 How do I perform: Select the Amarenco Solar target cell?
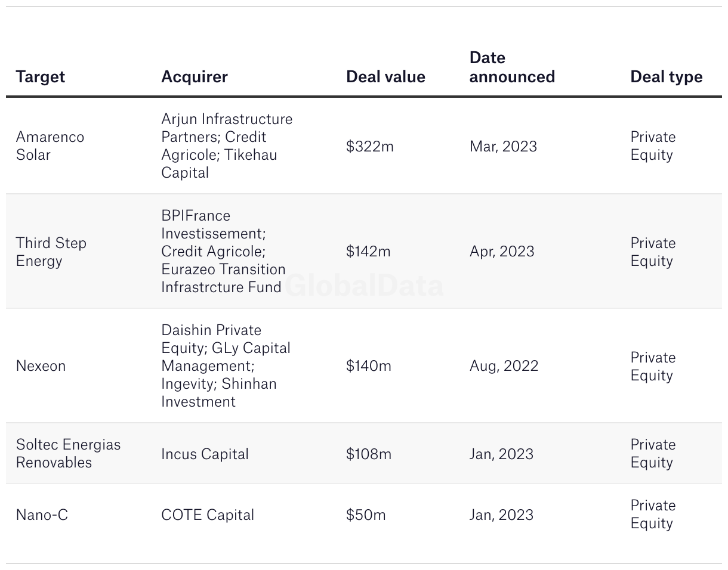coord(50,146)
